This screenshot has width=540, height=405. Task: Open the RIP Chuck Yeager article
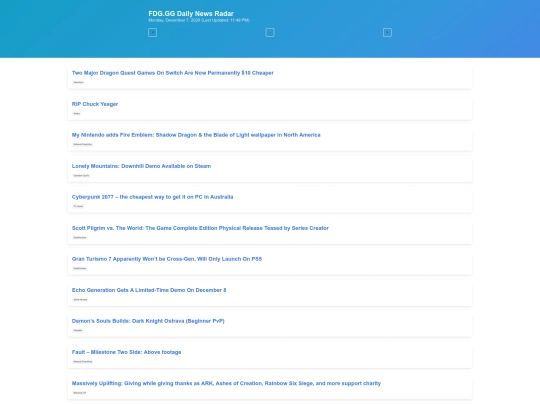pyautogui.click(x=95, y=104)
